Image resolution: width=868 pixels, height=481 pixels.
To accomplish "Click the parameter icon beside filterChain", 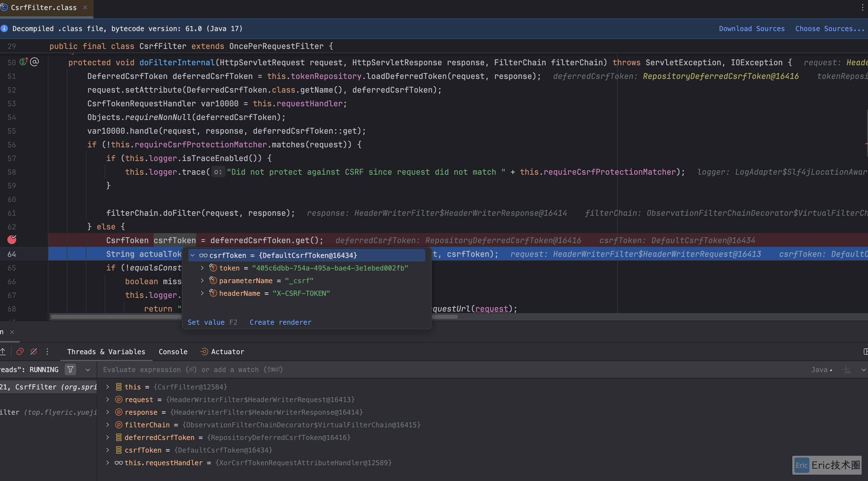I will pos(119,425).
